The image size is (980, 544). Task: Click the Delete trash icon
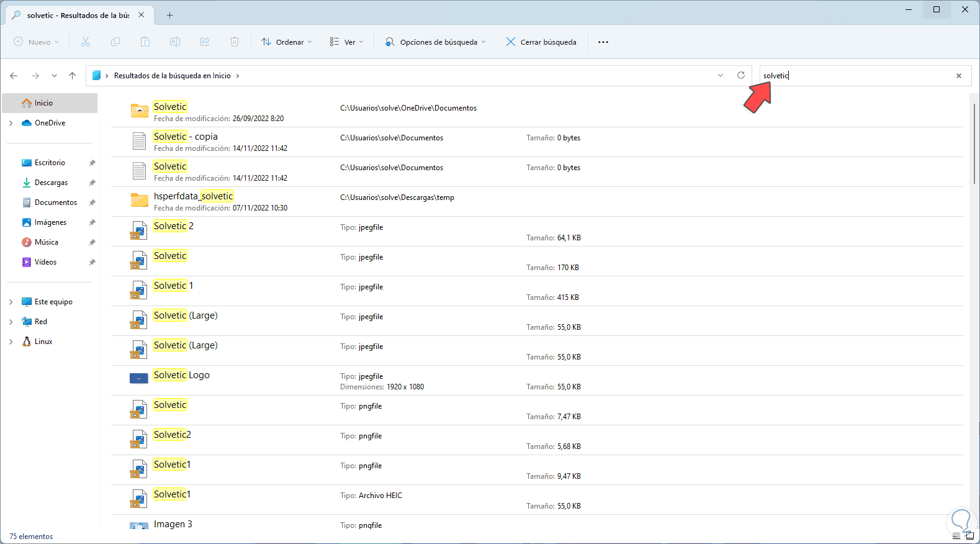tap(235, 42)
